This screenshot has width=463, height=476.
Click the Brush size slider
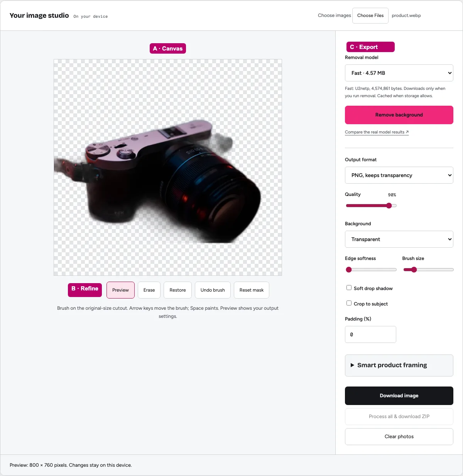[x=428, y=270]
